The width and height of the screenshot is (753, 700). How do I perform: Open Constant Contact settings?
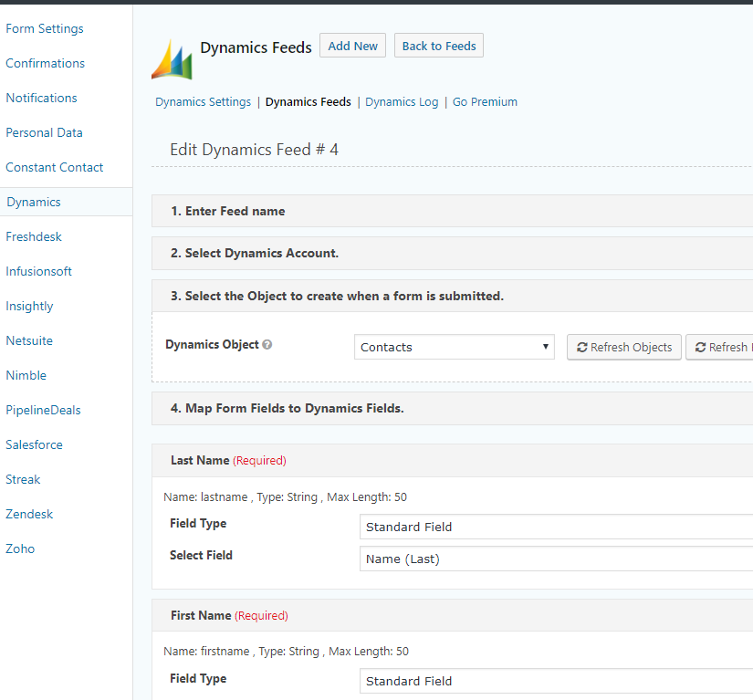coord(54,167)
